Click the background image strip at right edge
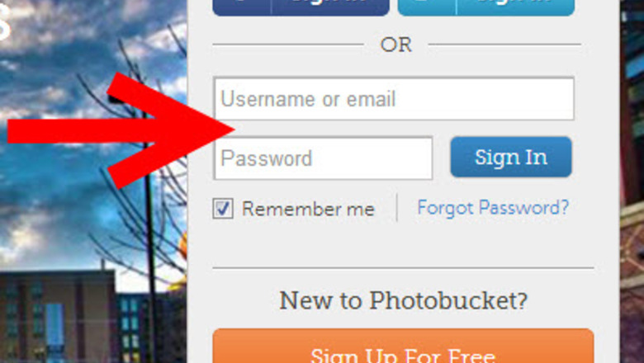Image resolution: width=644 pixels, height=363 pixels. tap(632, 181)
